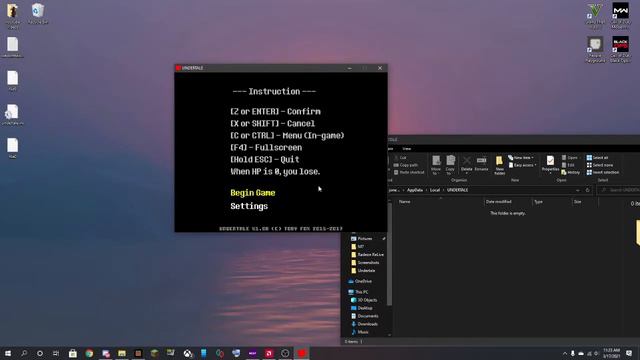Open Microsoft Store from the taskbar
This screenshot has width=640, height=360.
click(73, 353)
